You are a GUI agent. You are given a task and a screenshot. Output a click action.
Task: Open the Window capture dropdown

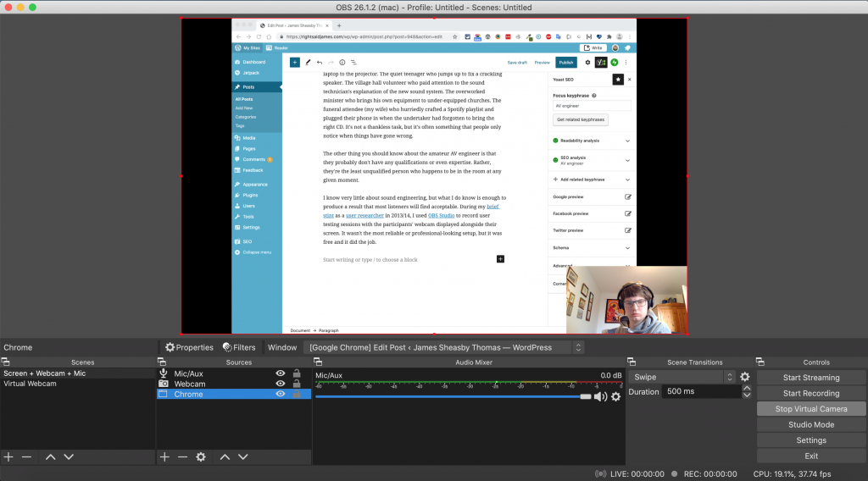[x=442, y=347]
